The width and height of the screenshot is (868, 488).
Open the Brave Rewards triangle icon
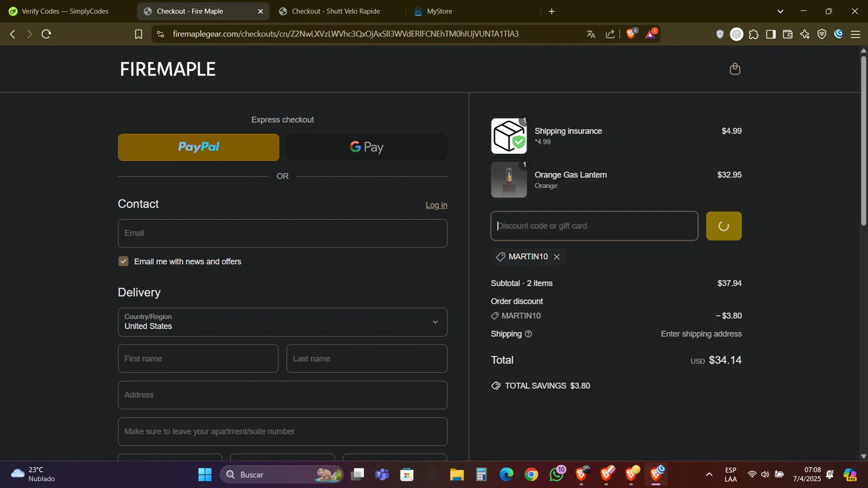pyautogui.click(x=651, y=34)
